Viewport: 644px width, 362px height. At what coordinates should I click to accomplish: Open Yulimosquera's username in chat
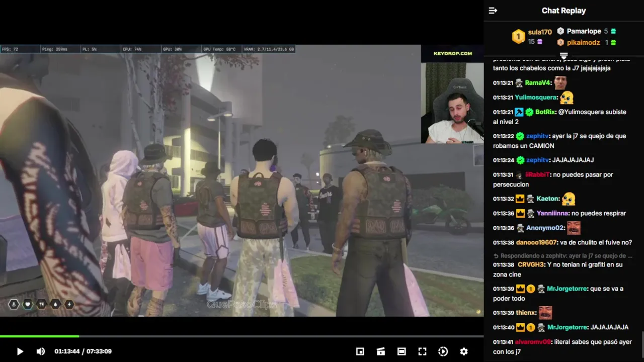[536, 98]
